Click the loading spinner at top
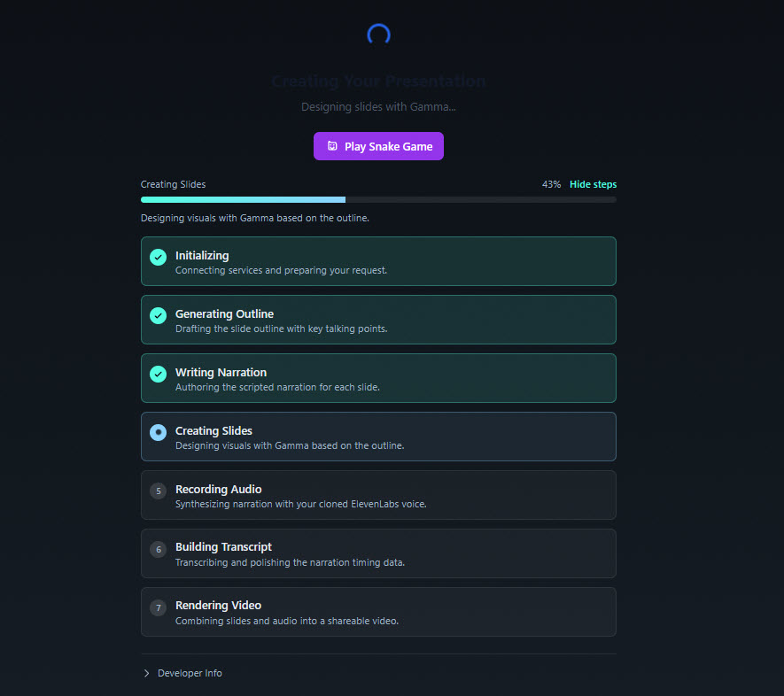Screen dimensions: 784x696 point(378,35)
